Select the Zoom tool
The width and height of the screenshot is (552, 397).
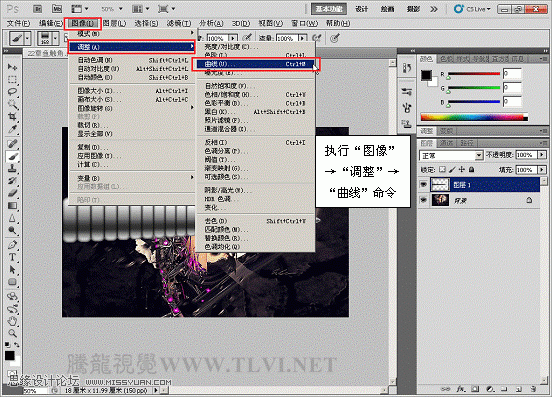[12, 334]
